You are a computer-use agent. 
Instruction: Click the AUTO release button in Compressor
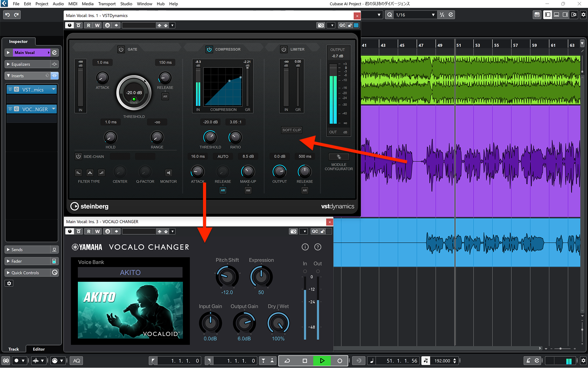[x=223, y=156]
